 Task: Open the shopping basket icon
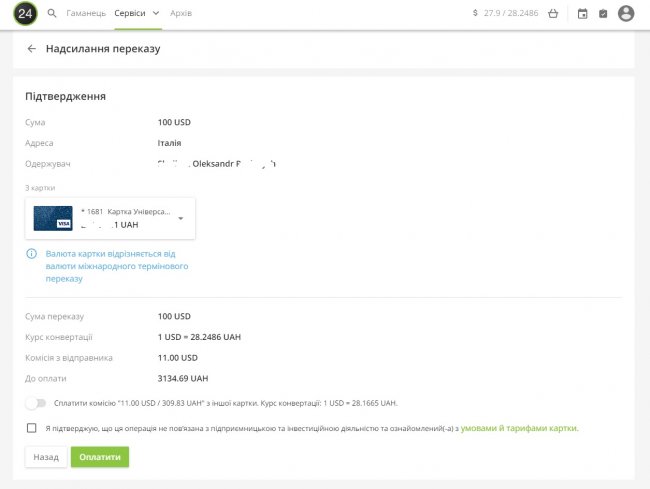553,14
